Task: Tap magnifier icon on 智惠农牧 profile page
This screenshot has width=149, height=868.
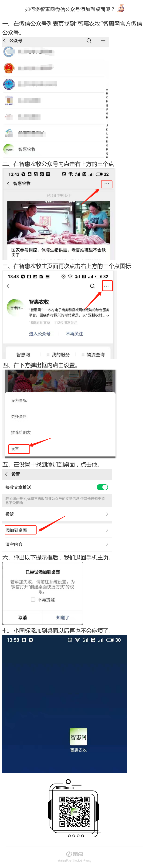Action: 92,286
